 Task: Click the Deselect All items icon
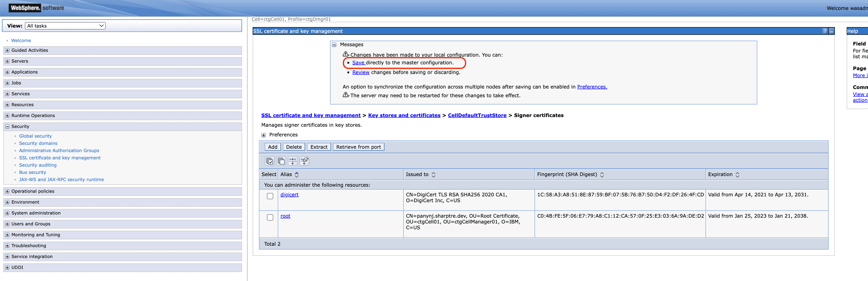point(281,161)
